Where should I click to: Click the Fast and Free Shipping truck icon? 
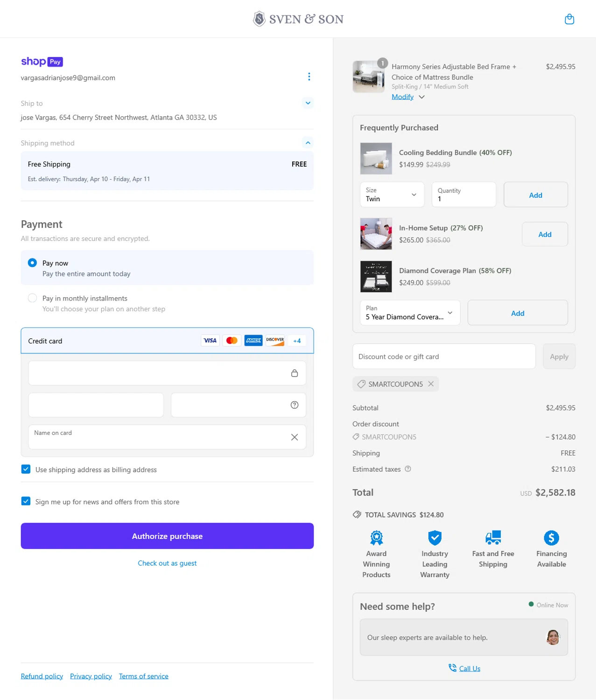coord(493,538)
